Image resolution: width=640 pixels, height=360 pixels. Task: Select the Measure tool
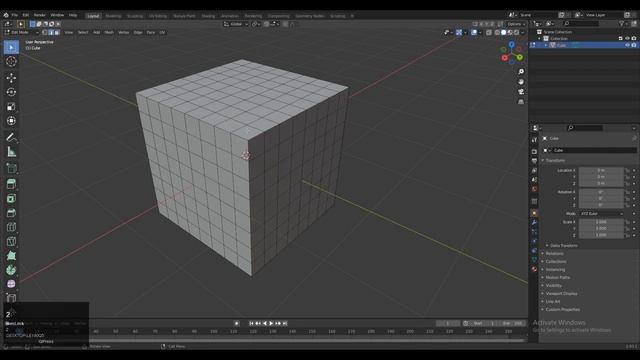(11, 152)
